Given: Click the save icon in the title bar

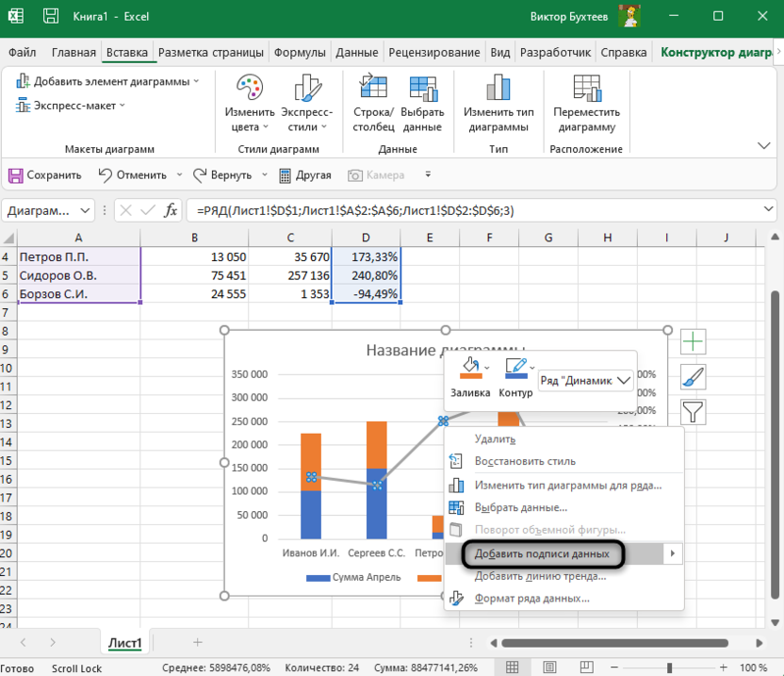Looking at the screenshot, I should coord(51,16).
